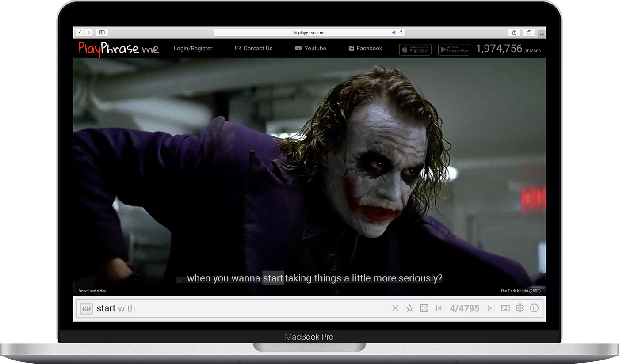Screen dimensions: 619x364
Task: Clear the search with the X icon
Action: coord(395,308)
